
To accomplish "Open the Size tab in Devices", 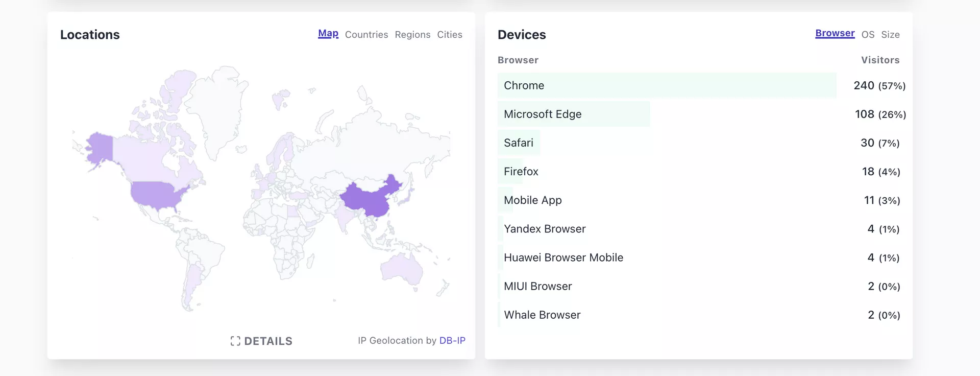I will (x=890, y=35).
